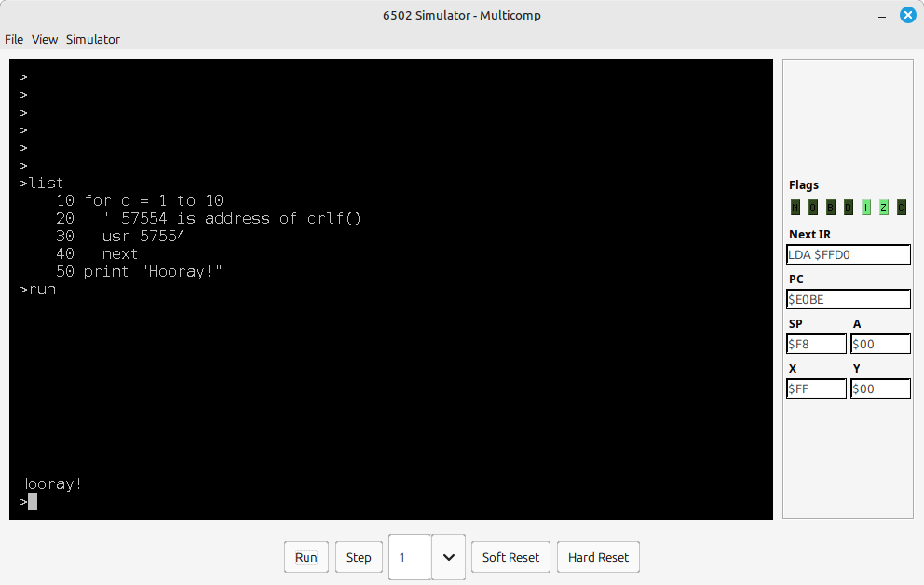Click the lit Z (zero) flag
The image size is (924, 585).
tap(884, 208)
